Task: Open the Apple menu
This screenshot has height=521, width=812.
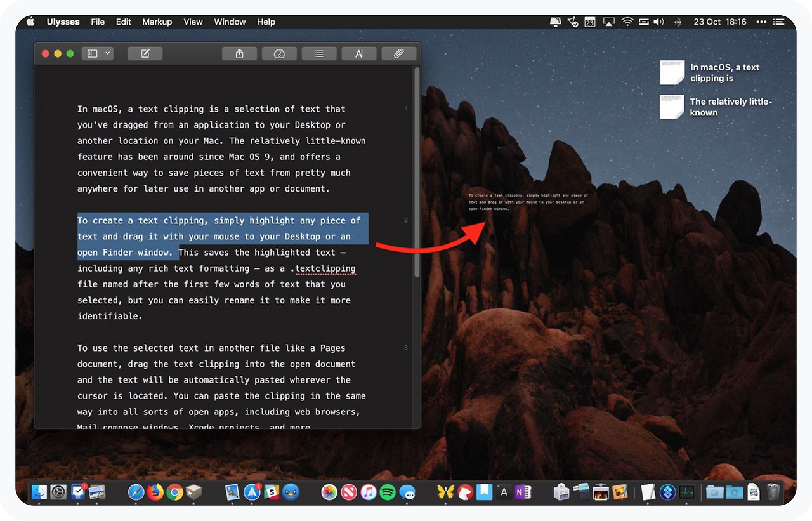Action: [x=30, y=22]
